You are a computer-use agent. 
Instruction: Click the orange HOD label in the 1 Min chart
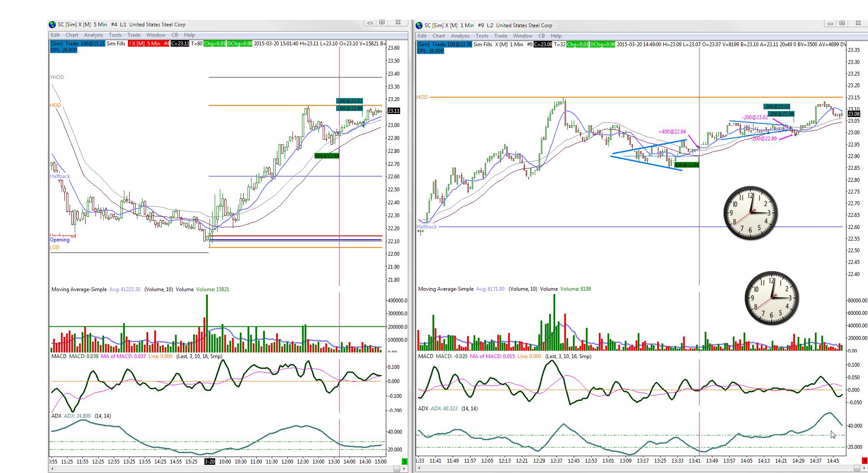422,97
